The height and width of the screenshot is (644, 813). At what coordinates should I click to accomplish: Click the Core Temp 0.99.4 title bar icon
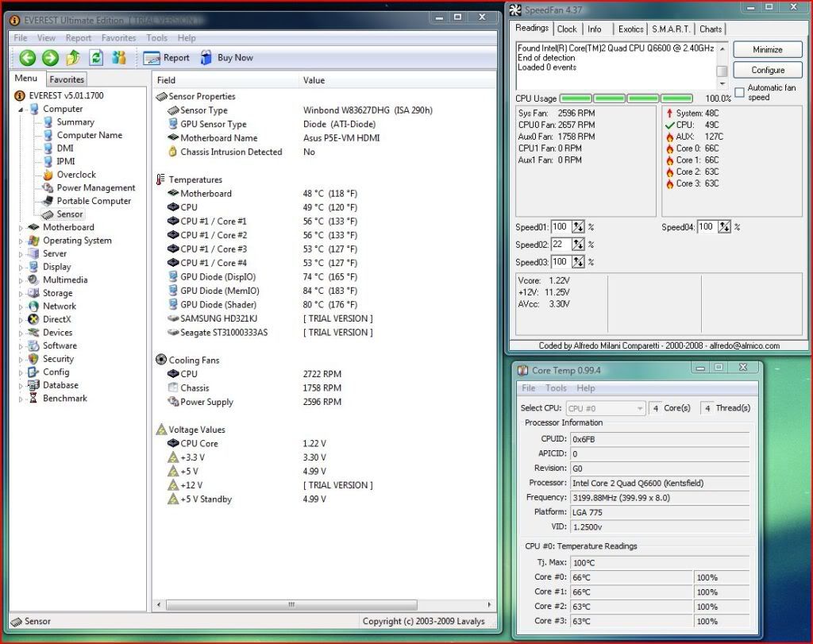coord(522,370)
